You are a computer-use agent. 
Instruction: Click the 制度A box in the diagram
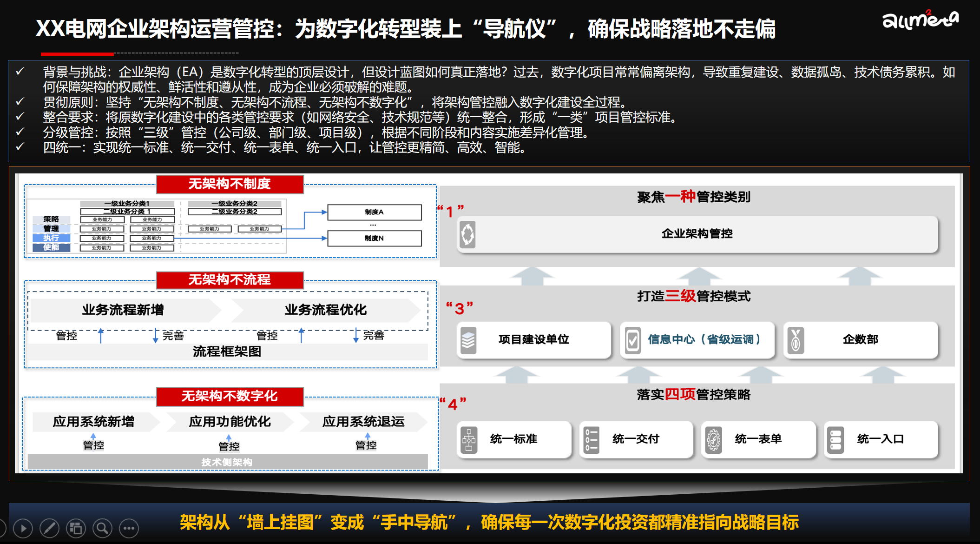tap(375, 212)
